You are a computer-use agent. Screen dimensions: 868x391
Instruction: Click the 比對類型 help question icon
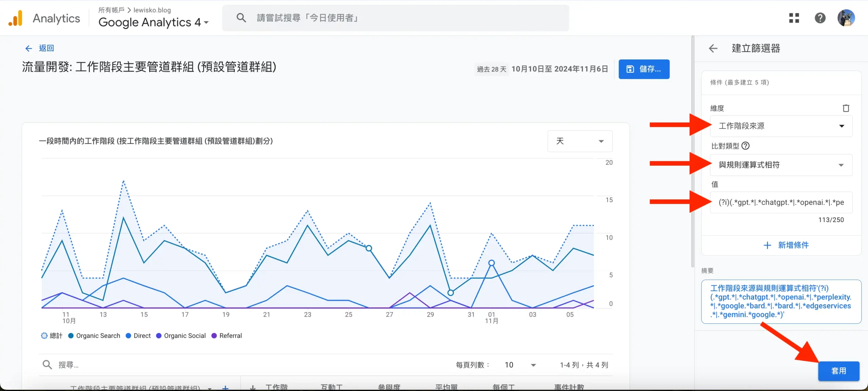pyautogui.click(x=746, y=146)
